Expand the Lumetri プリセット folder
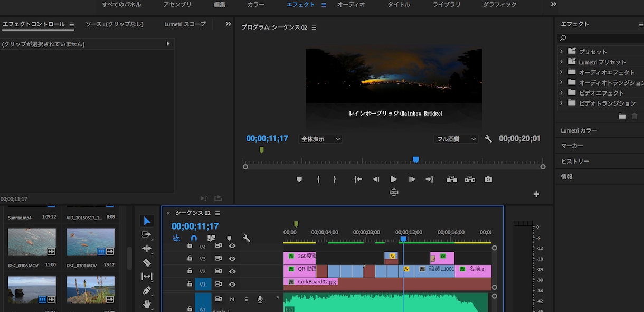644x312 pixels. [x=561, y=62]
